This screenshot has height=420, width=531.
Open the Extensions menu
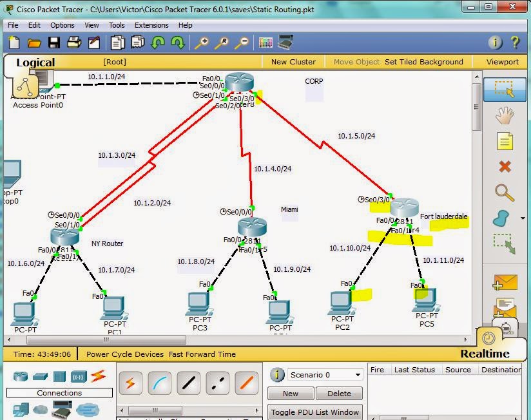(x=151, y=25)
